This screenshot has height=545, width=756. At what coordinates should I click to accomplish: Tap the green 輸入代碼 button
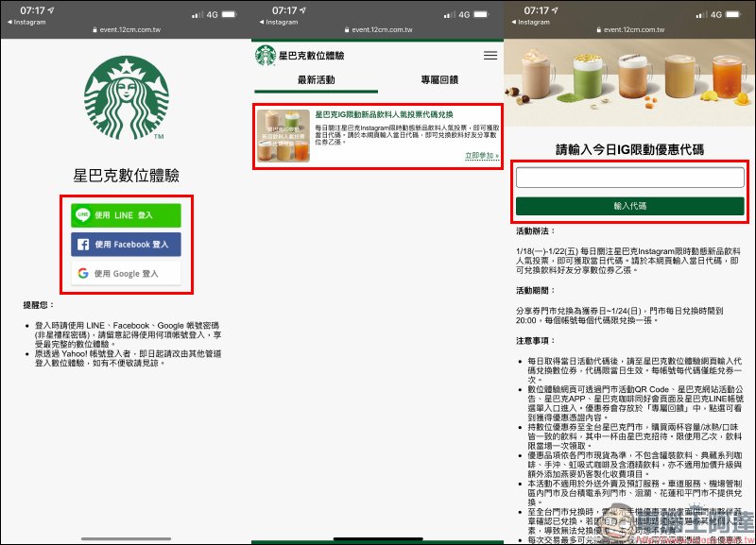coord(629,206)
